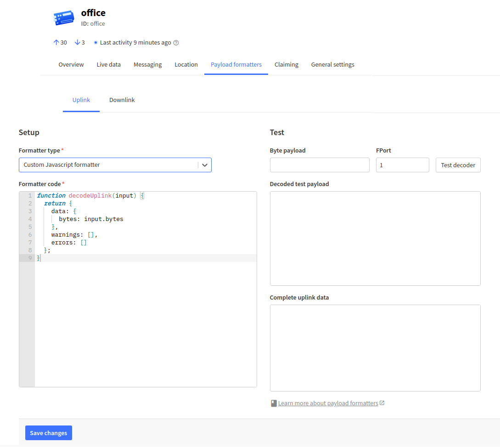This screenshot has height=448, width=500.
Task: Open the Live data tab
Action: pyautogui.click(x=108, y=65)
